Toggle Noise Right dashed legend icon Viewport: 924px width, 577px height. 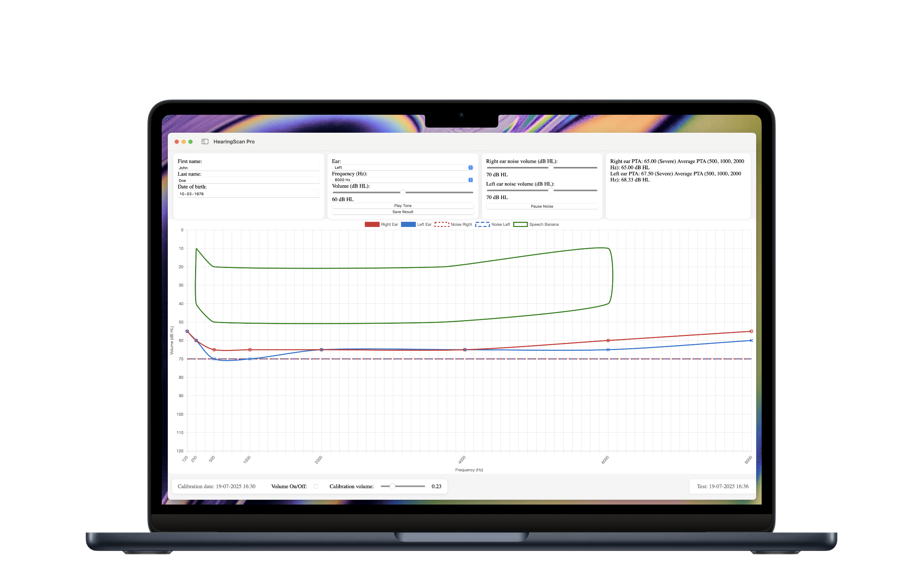442,224
